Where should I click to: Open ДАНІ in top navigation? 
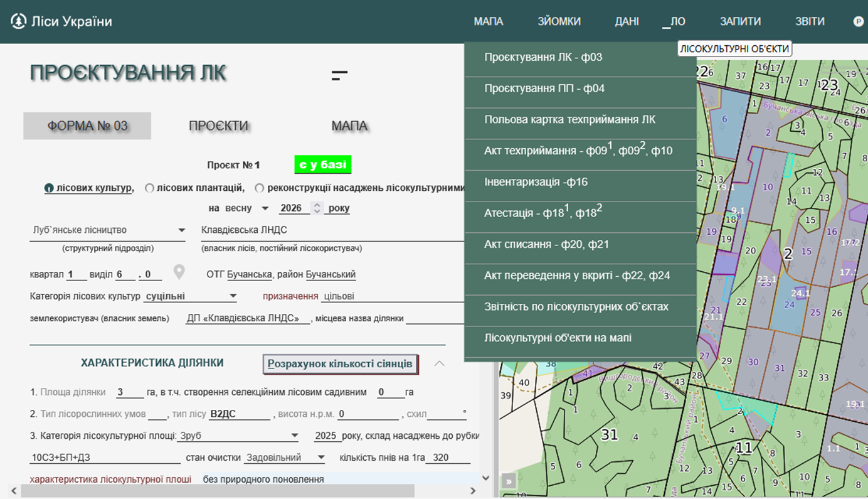coord(627,21)
